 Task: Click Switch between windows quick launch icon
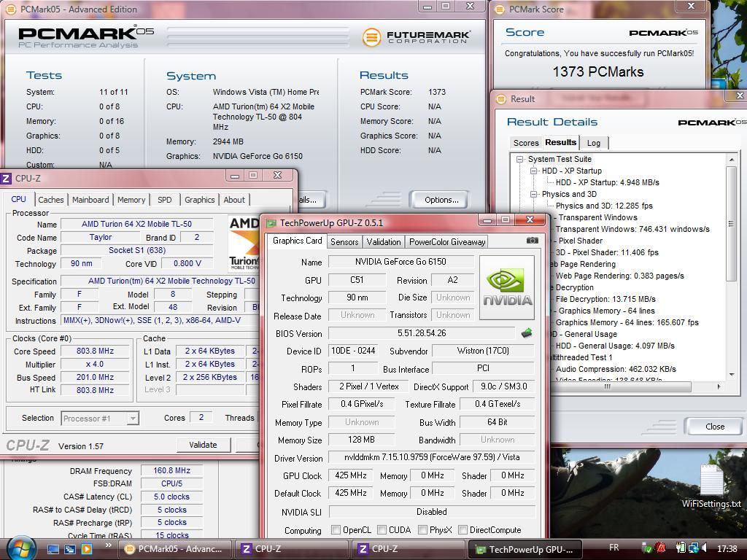(70, 549)
